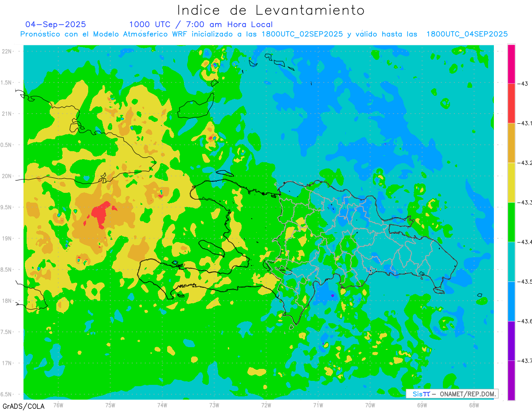Select the 04-Sep-2025 date text
Viewport: 532px width, 411px height.
tap(55, 24)
